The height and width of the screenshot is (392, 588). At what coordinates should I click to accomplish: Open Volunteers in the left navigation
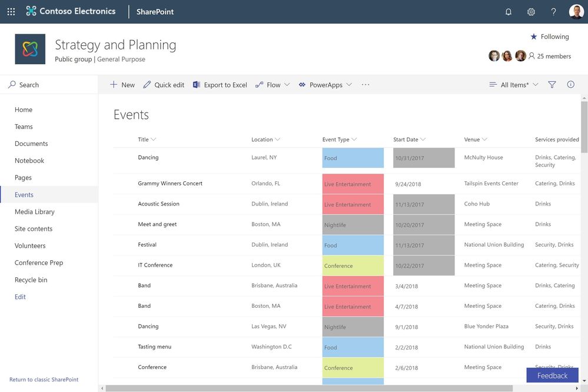coord(30,245)
